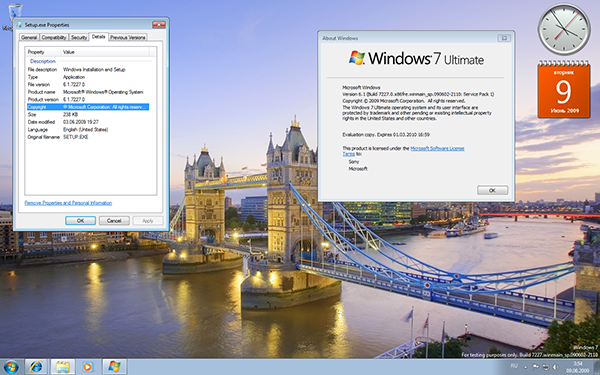Click the Apply button in Properties dialog
Image resolution: width=600 pixels, height=375 pixels.
tap(148, 221)
